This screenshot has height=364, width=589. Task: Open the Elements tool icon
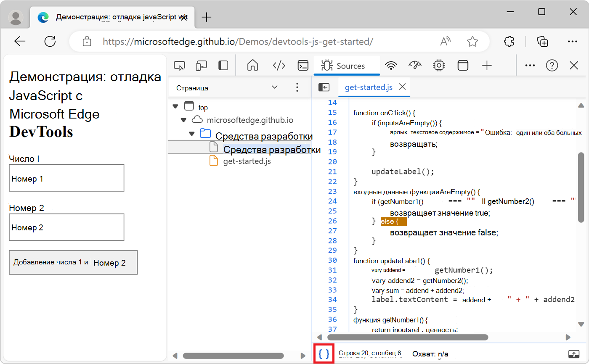[x=279, y=66]
